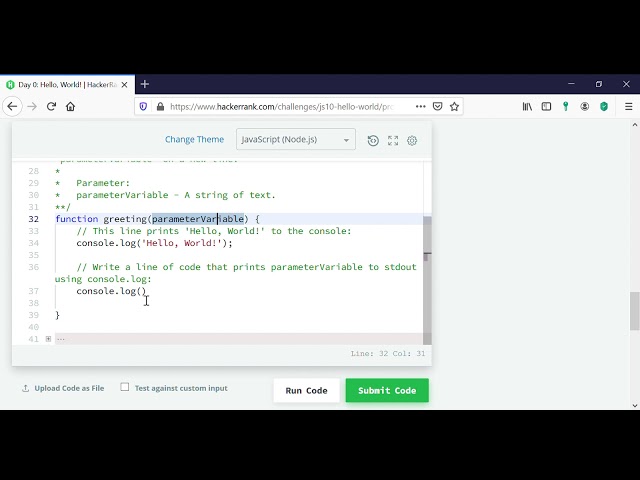Click page scrollbar up arrow
This screenshot has height=480, width=640.
[634, 125]
